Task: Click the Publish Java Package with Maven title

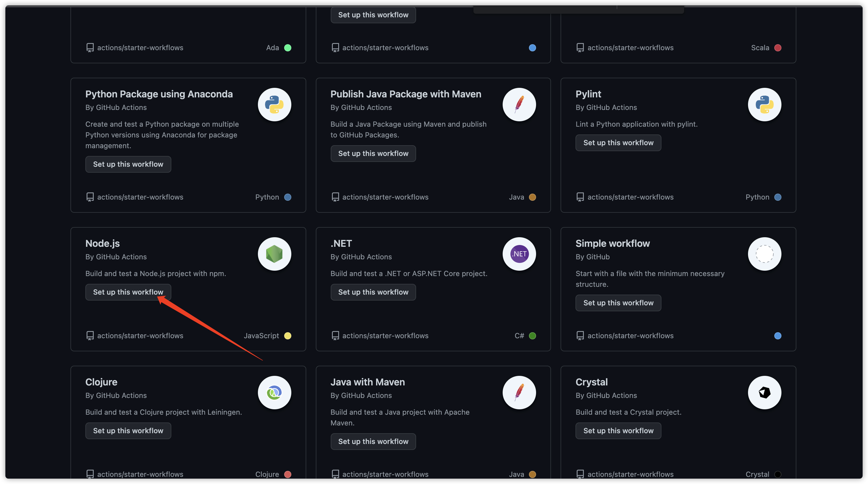Action: [x=406, y=94]
